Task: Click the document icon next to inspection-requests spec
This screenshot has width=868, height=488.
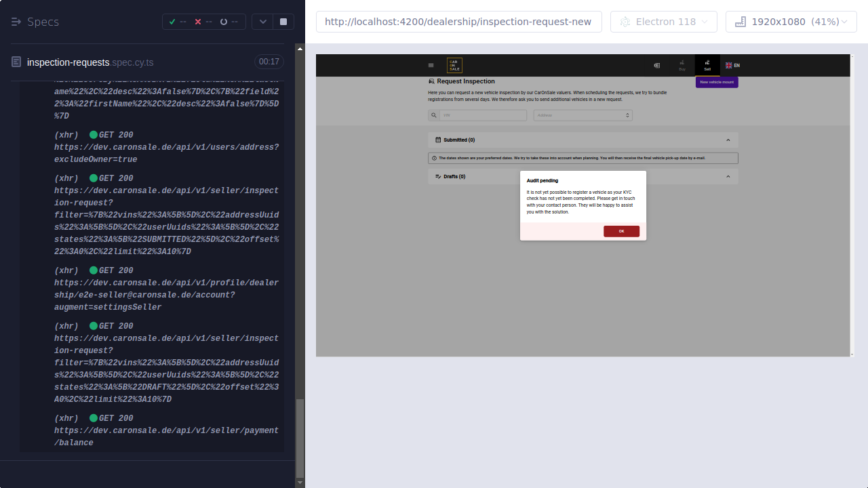Action: point(15,62)
